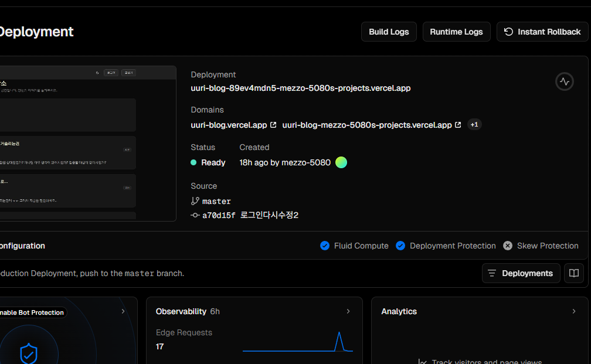Click the mezzo-5080 gradient avatar
Image resolution: width=591 pixels, height=364 pixels.
(341, 162)
